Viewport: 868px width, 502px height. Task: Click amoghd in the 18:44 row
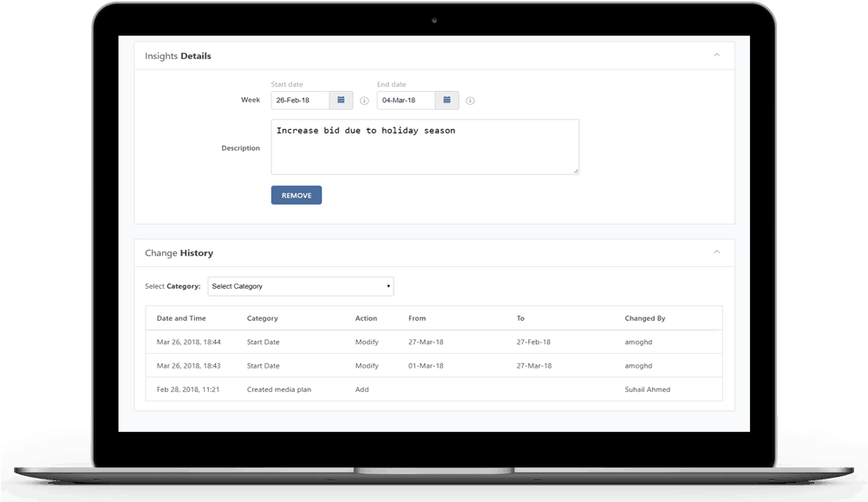(x=638, y=342)
